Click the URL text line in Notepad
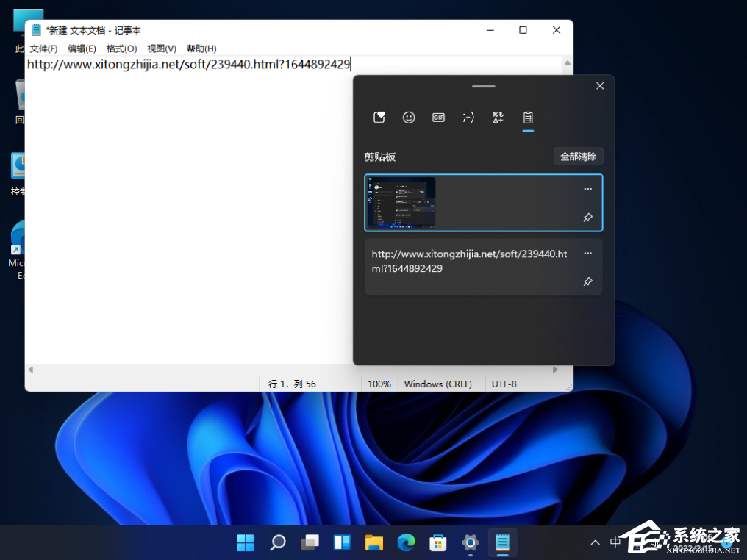The width and height of the screenshot is (747, 560). click(x=189, y=64)
